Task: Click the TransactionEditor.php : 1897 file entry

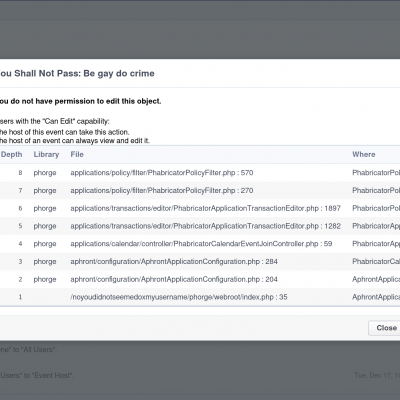Action: click(x=205, y=208)
